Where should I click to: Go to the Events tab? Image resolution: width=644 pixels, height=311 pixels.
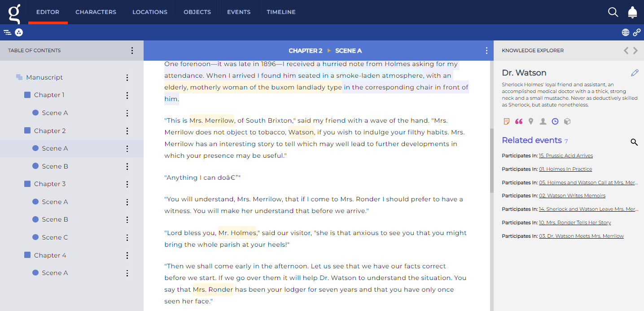pyautogui.click(x=239, y=12)
